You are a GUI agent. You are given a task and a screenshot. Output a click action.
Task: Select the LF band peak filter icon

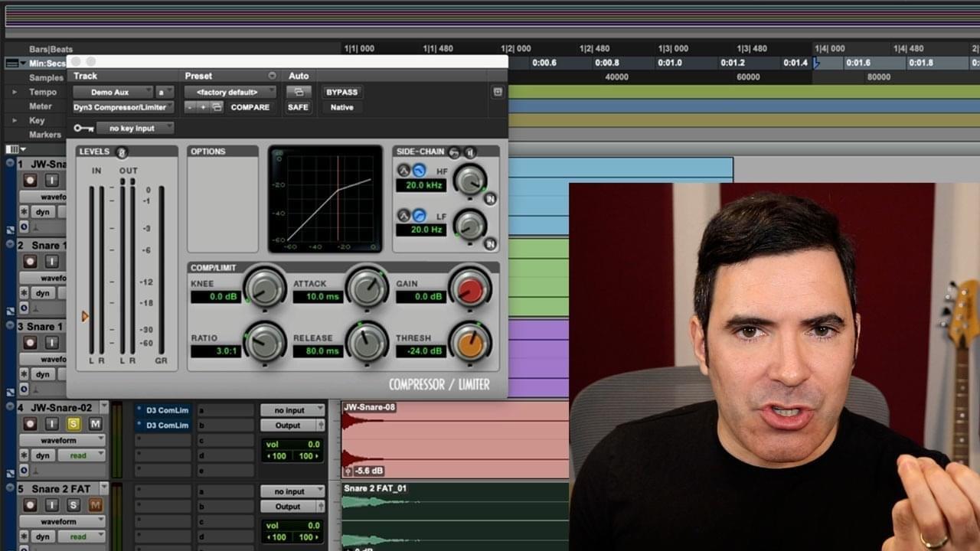[404, 217]
